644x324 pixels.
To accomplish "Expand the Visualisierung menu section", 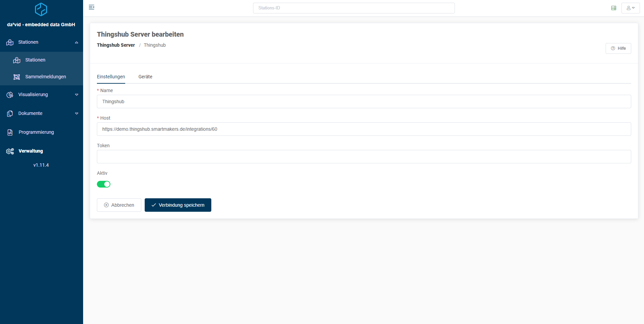I will point(76,95).
